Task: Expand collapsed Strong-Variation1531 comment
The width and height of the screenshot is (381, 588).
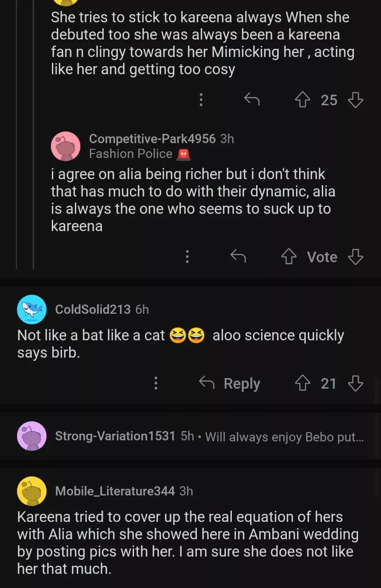Action: [209, 436]
